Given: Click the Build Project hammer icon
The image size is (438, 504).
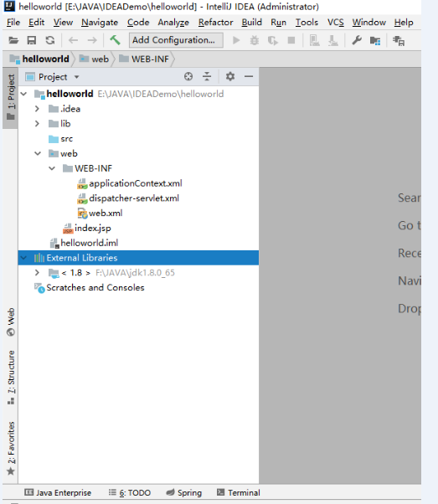Looking at the screenshot, I should [x=115, y=40].
